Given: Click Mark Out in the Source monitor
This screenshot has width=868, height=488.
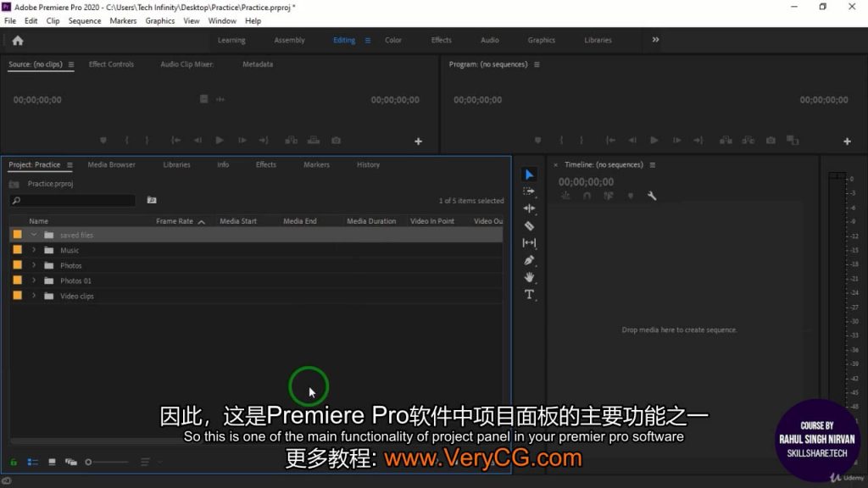Looking at the screenshot, I should (147, 141).
